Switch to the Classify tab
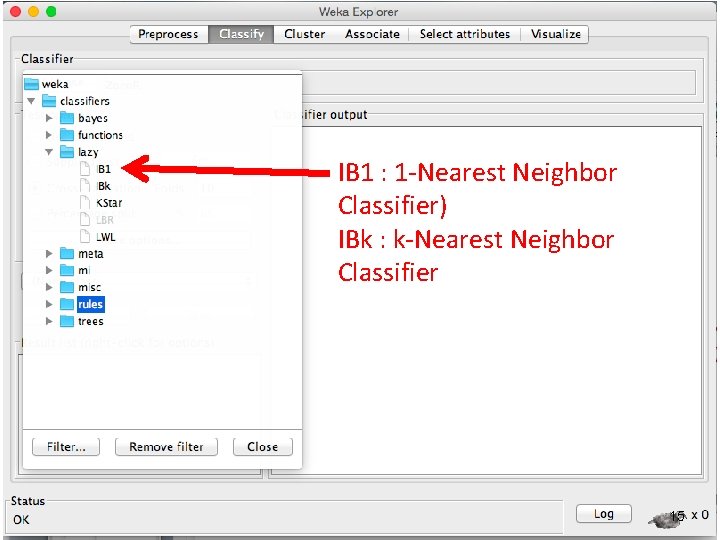Image resolution: width=720 pixels, height=540 pixels. click(x=241, y=34)
